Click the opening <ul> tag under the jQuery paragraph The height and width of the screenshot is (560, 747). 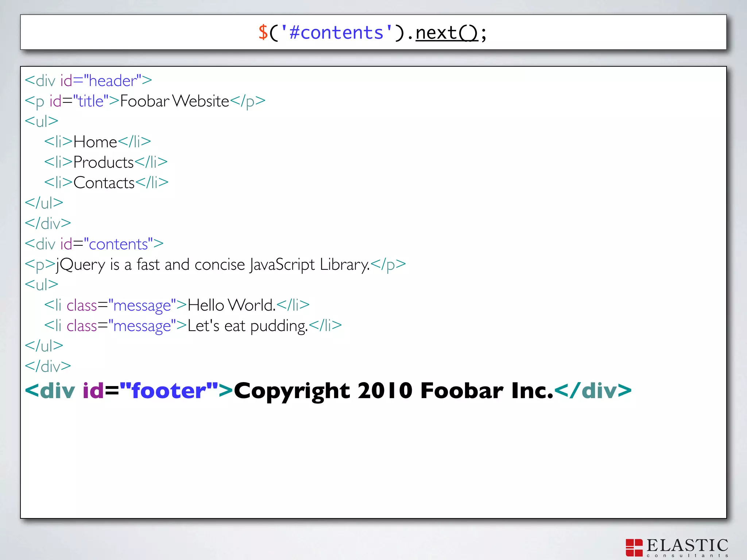pyautogui.click(x=42, y=284)
